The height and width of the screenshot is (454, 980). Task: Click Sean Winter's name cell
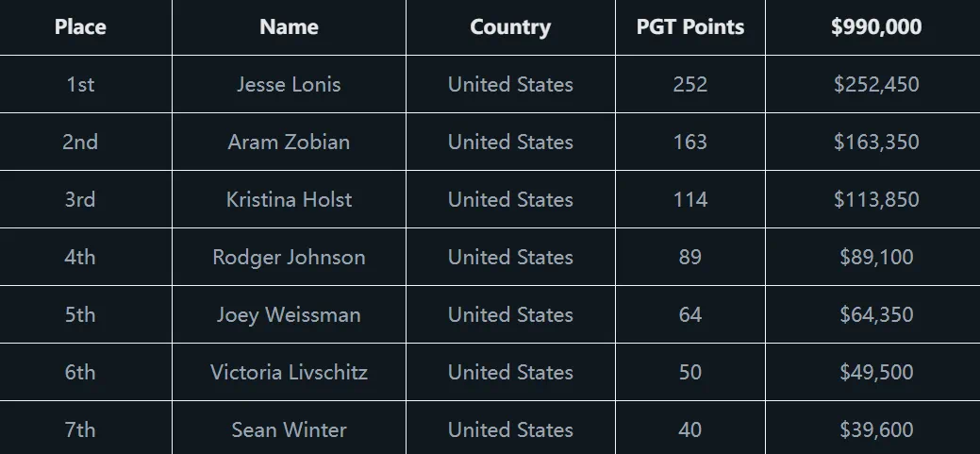[289, 429]
